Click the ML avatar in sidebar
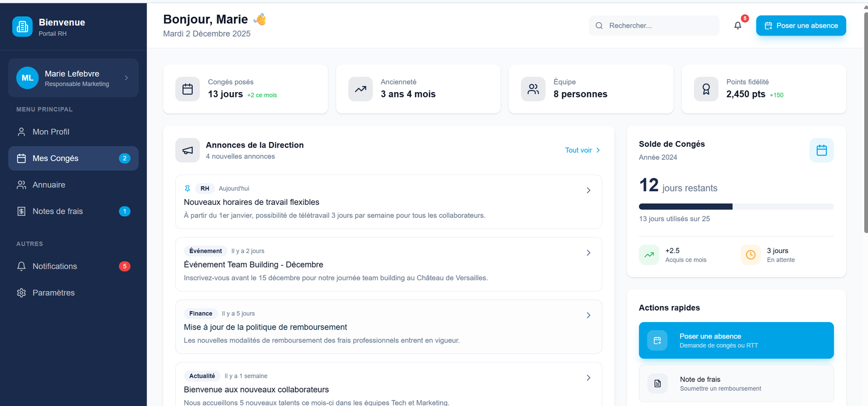The height and width of the screenshot is (406, 868). point(27,78)
